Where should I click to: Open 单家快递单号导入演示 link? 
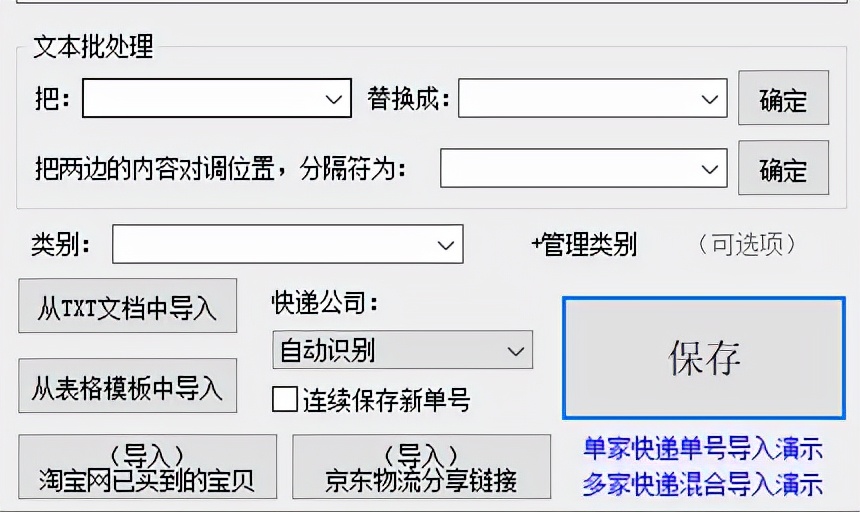[703, 448]
